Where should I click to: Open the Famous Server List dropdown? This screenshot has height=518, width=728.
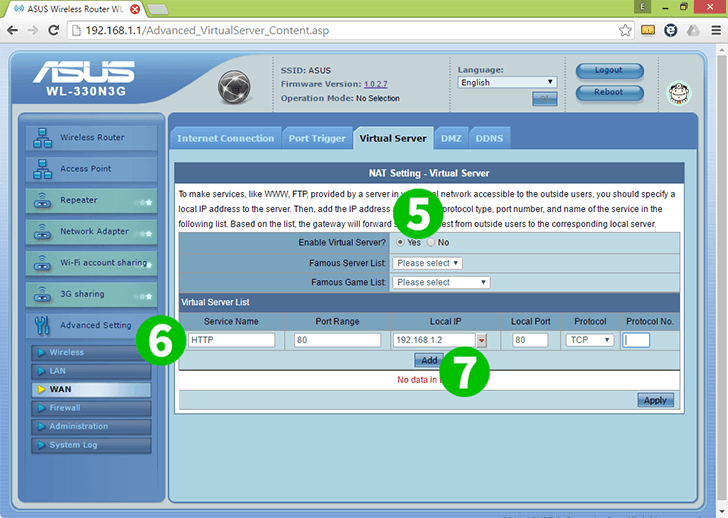click(427, 263)
